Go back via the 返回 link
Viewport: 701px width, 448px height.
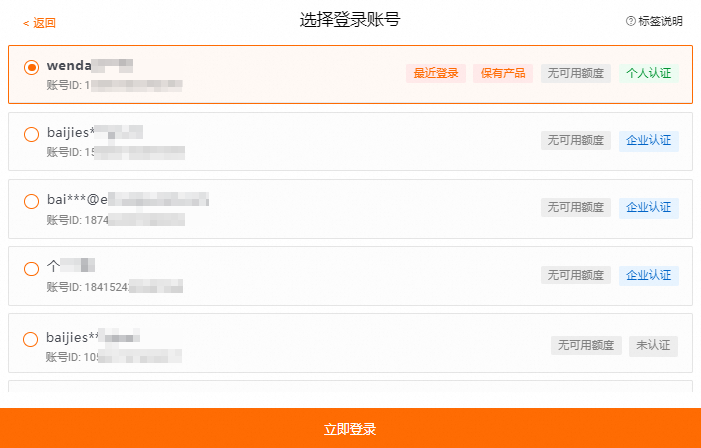(40, 22)
